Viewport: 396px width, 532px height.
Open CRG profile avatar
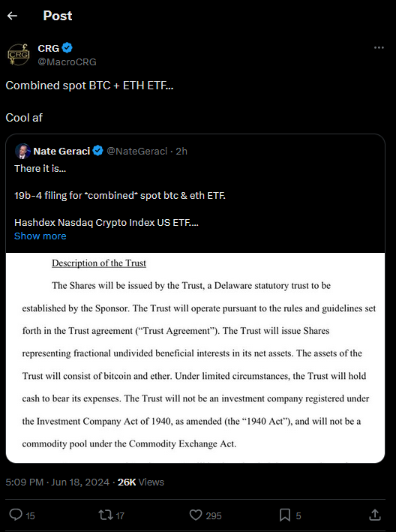pos(18,54)
